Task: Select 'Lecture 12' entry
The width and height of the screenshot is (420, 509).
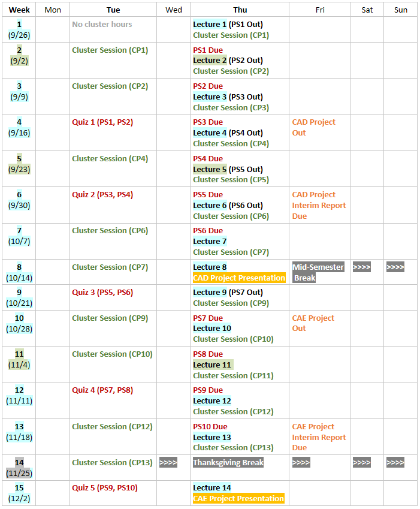Action: [x=212, y=400]
